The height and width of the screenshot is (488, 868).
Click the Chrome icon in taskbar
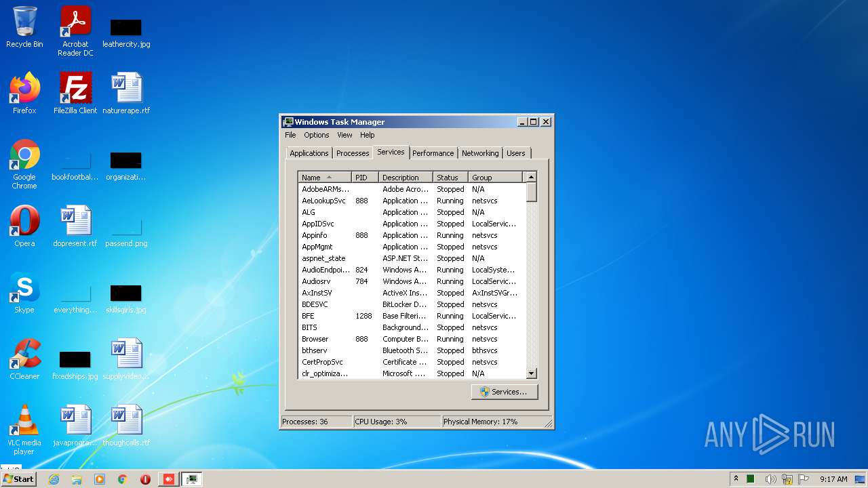tap(123, 479)
